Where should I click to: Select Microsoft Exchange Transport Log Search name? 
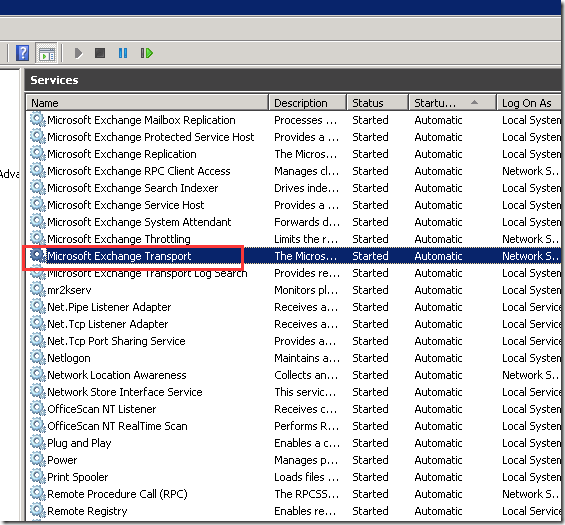click(x=147, y=273)
